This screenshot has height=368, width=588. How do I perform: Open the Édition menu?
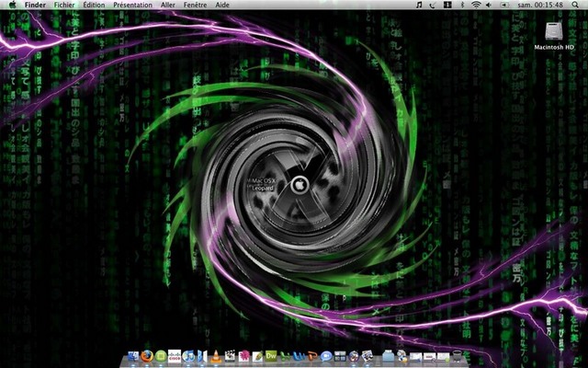click(94, 5)
